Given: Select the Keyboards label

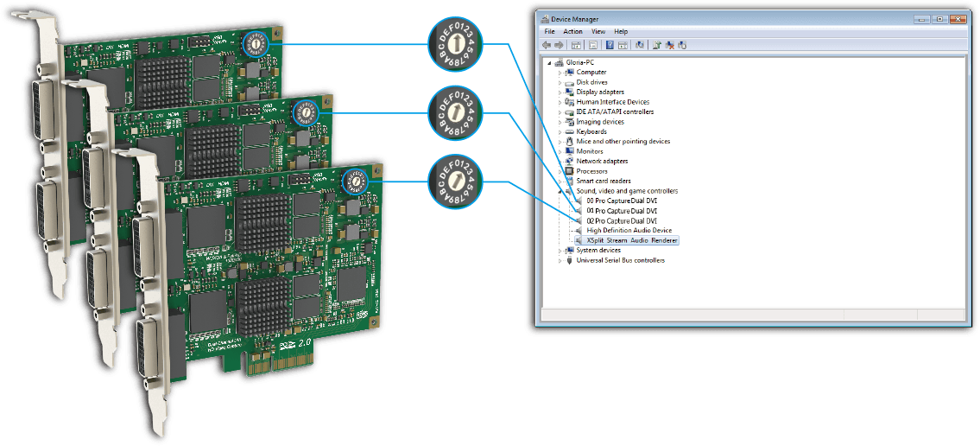Looking at the screenshot, I should pyautogui.click(x=591, y=132).
